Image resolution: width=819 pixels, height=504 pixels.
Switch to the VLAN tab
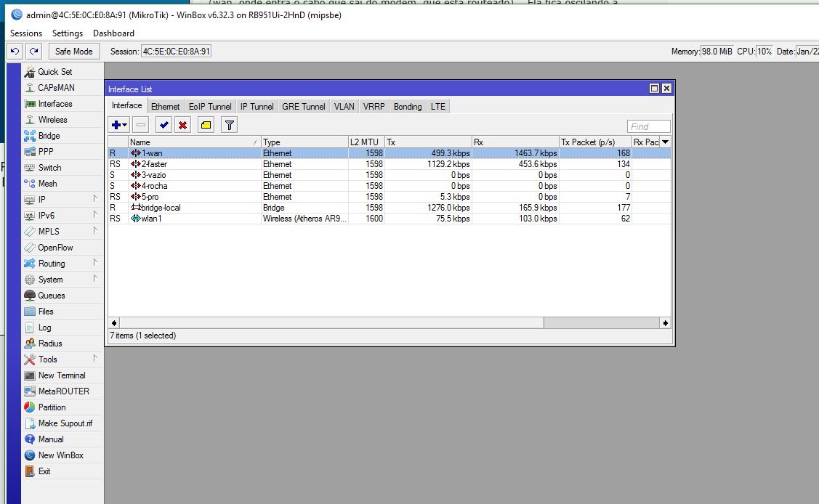tap(344, 107)
